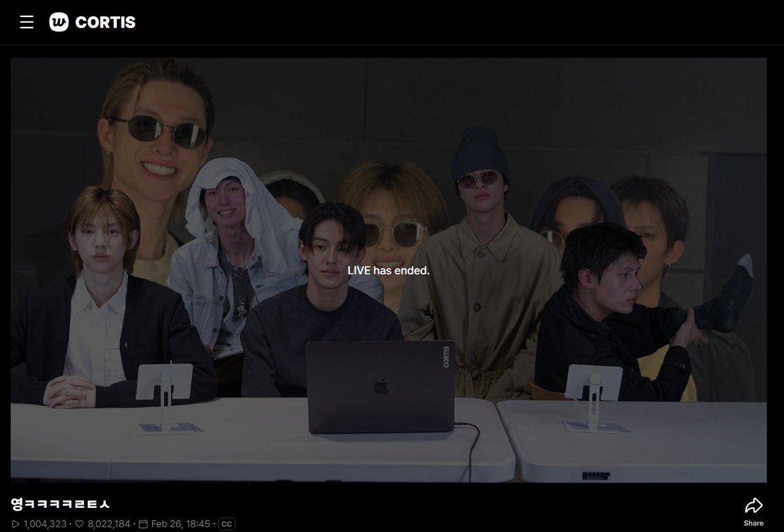
Task: Click the 'LIVE has ended.' message
Action: (388, 270)
